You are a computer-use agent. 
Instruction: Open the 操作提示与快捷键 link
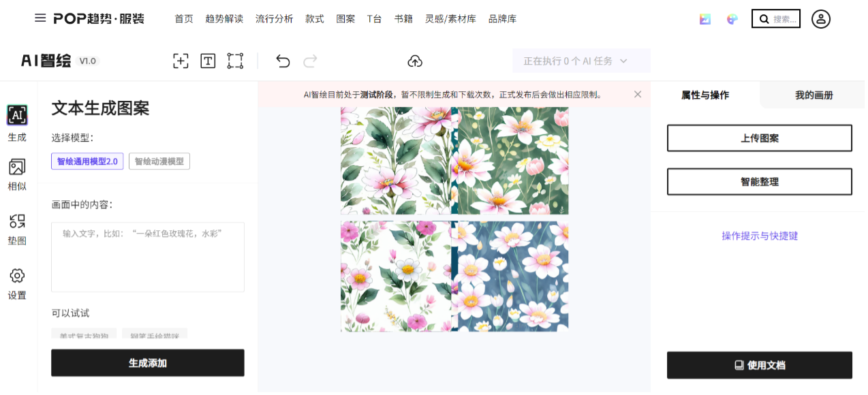tap(760, 236)
